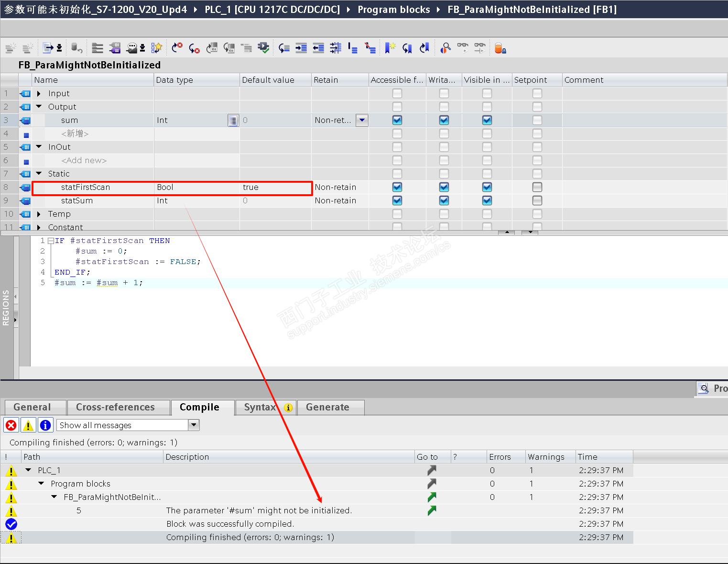This screenshot has width=728, height=564.
Task: Select the Compile tab
Action: (203, 407)
